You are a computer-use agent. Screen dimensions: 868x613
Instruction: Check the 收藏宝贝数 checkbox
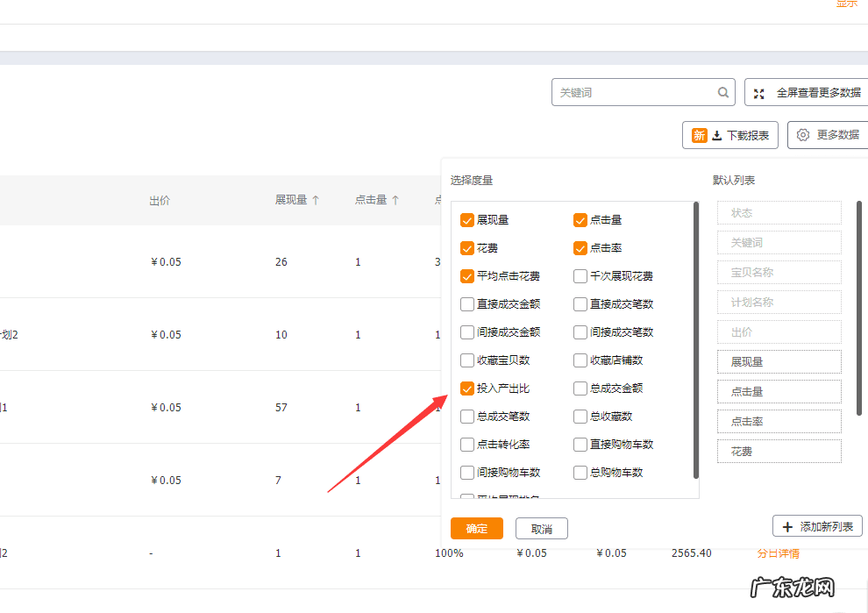point(467,360)
